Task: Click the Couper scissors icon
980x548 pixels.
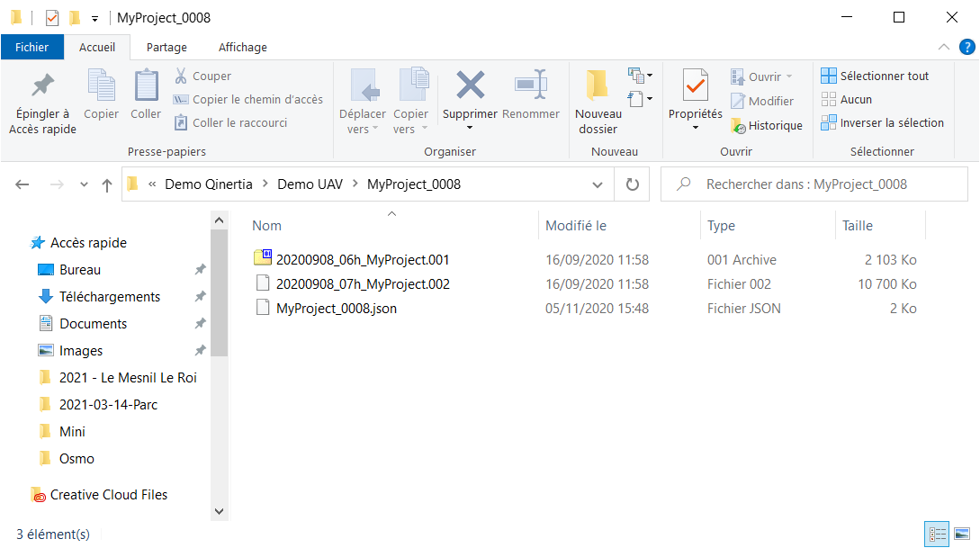Action: click(x=181, y=76)
